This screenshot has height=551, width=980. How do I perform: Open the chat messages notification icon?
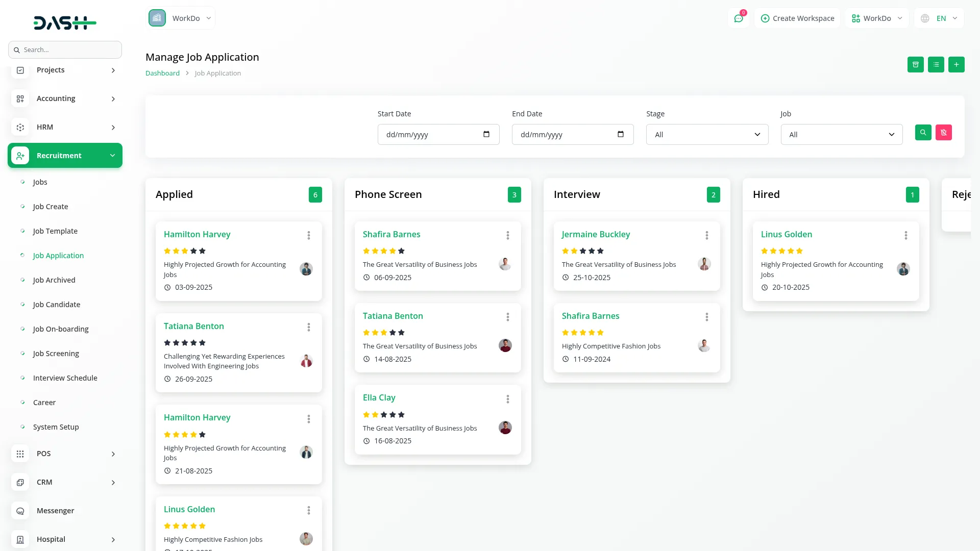[x=739, y=18]
